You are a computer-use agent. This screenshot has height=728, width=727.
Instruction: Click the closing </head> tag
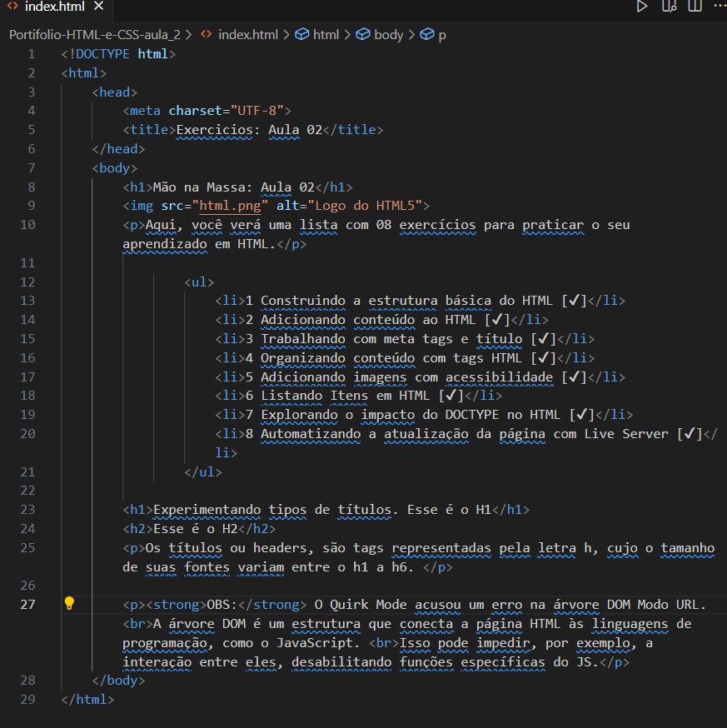[118, 149]
